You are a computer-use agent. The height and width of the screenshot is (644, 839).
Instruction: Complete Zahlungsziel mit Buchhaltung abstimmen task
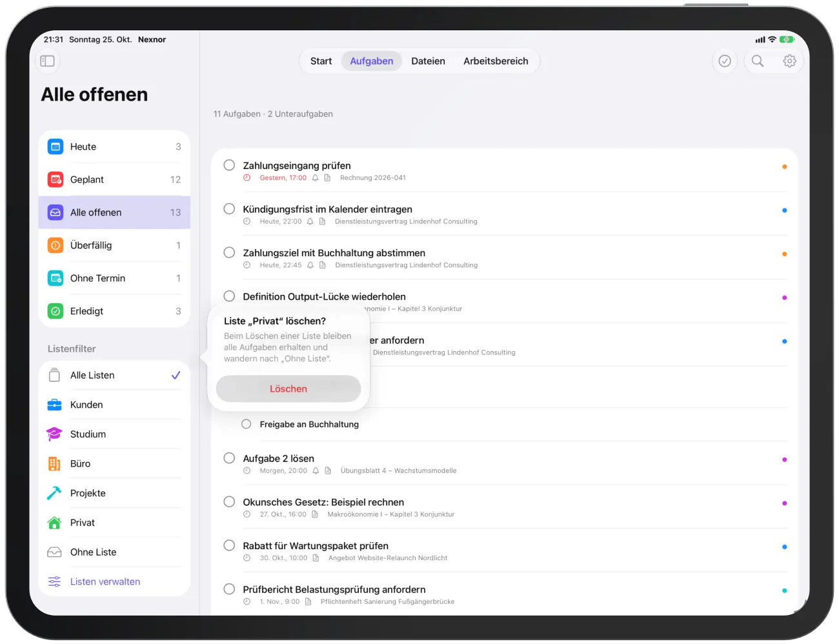(229, 253)
